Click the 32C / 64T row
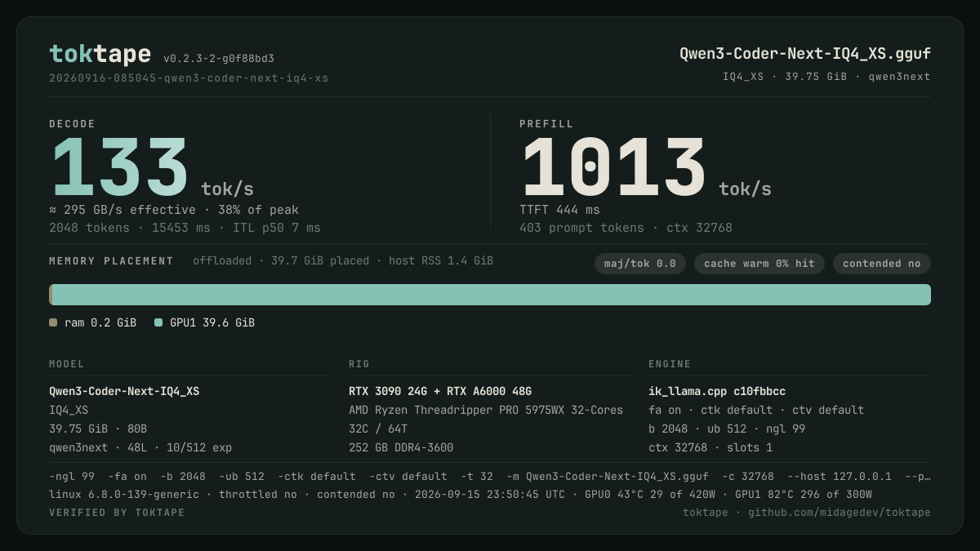980x551 pixels. point(378,429)
